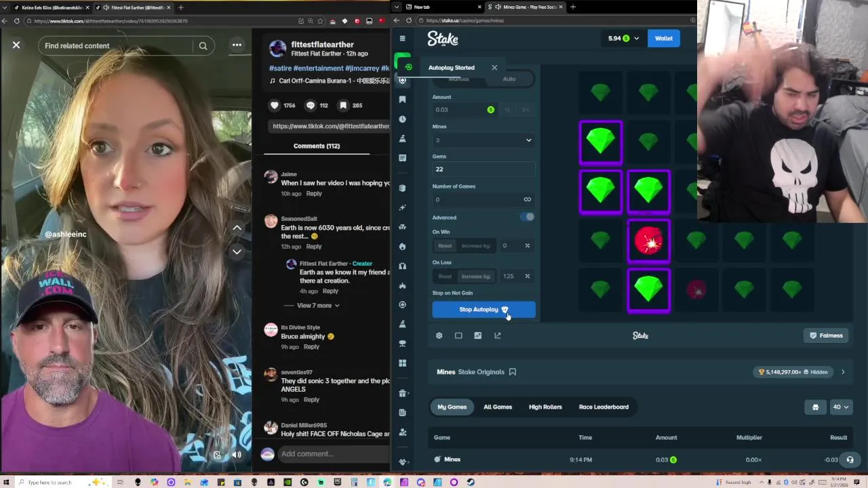Go to previous video with up chevron
868x488 pixels.
click(237, 228)
